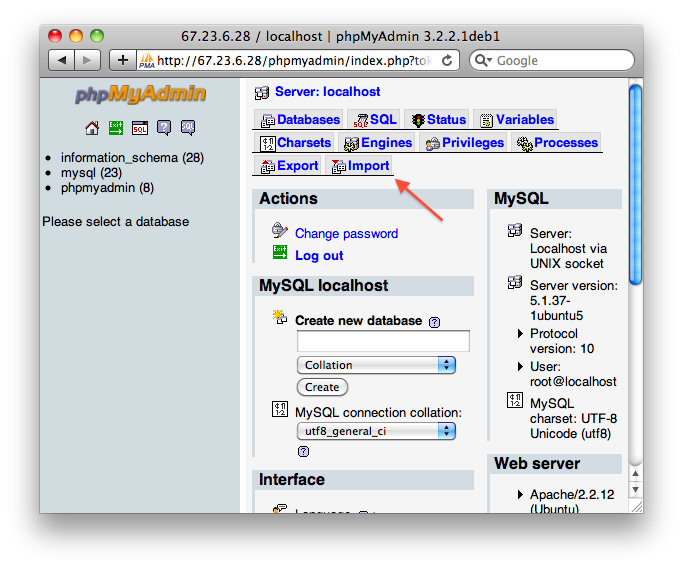
Task: Open the Engines tab
Action: point(377,142)
